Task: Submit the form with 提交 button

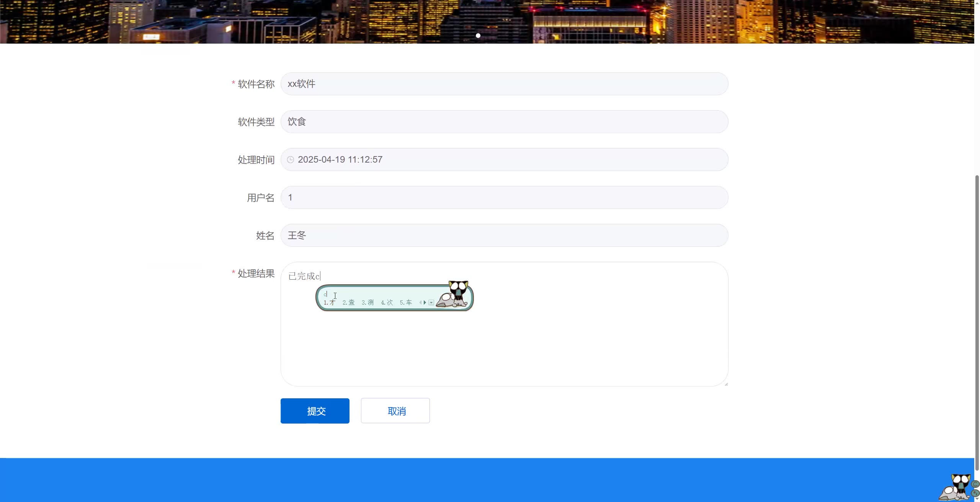Action: (x=315, y=411)
